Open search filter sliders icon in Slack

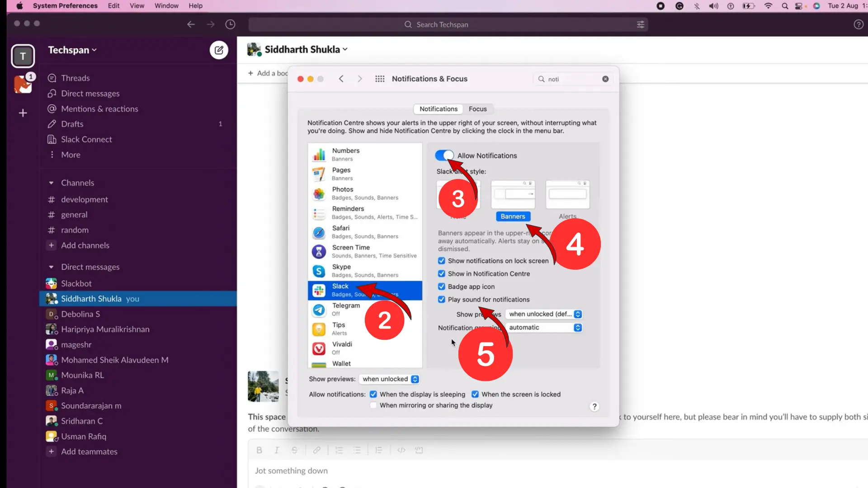pos(640,24)
